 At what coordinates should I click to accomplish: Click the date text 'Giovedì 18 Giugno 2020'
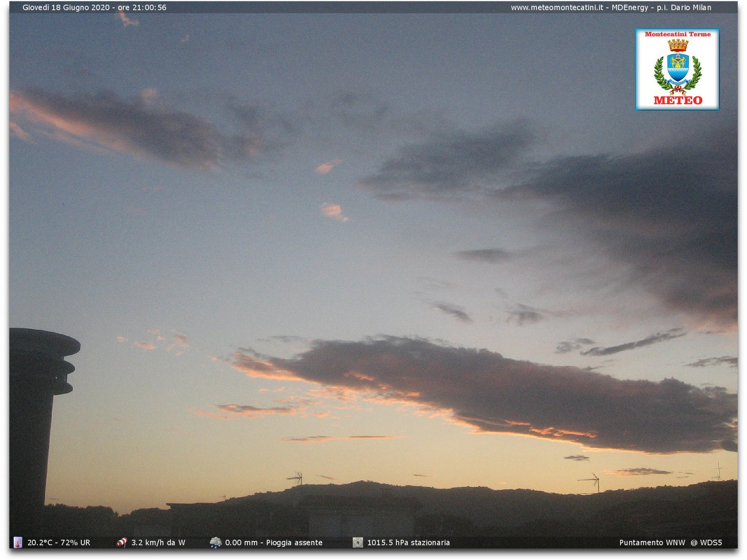66,7
